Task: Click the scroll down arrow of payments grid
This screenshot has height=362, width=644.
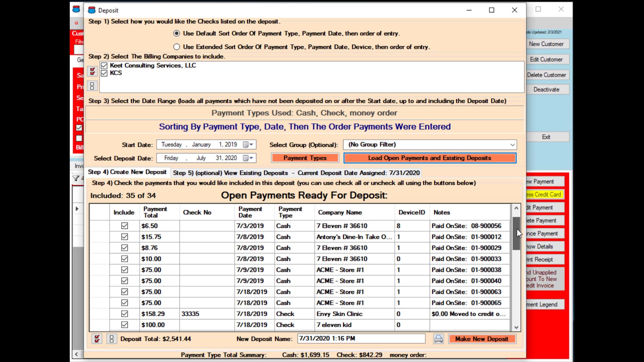Action: 516,327
